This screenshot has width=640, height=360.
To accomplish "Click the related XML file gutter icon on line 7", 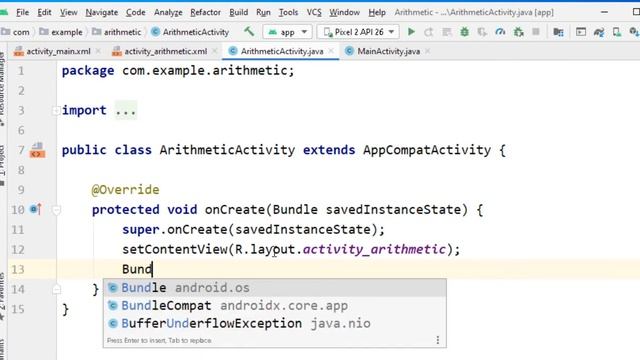I will pyautogui.click(x=37, y=150).
